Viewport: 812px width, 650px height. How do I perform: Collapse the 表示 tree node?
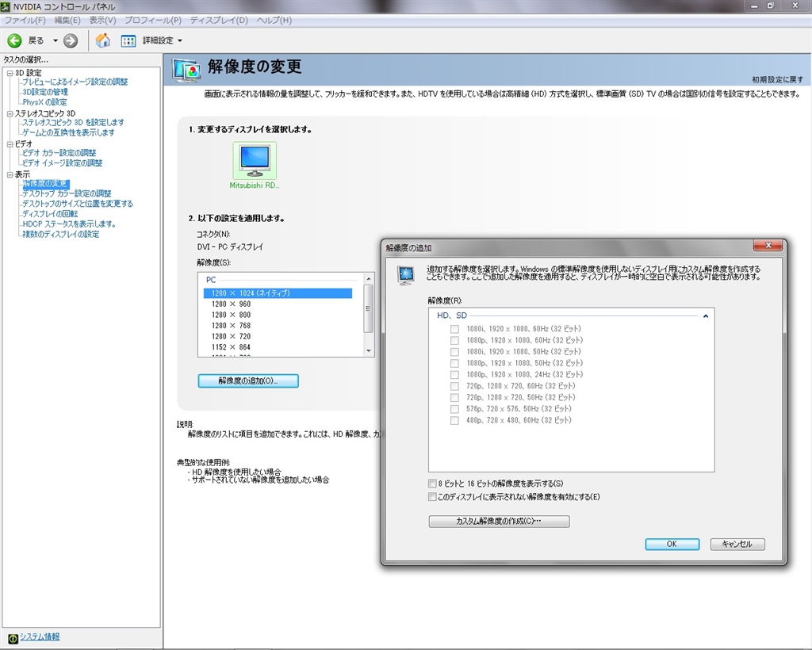tap(10, 174)
